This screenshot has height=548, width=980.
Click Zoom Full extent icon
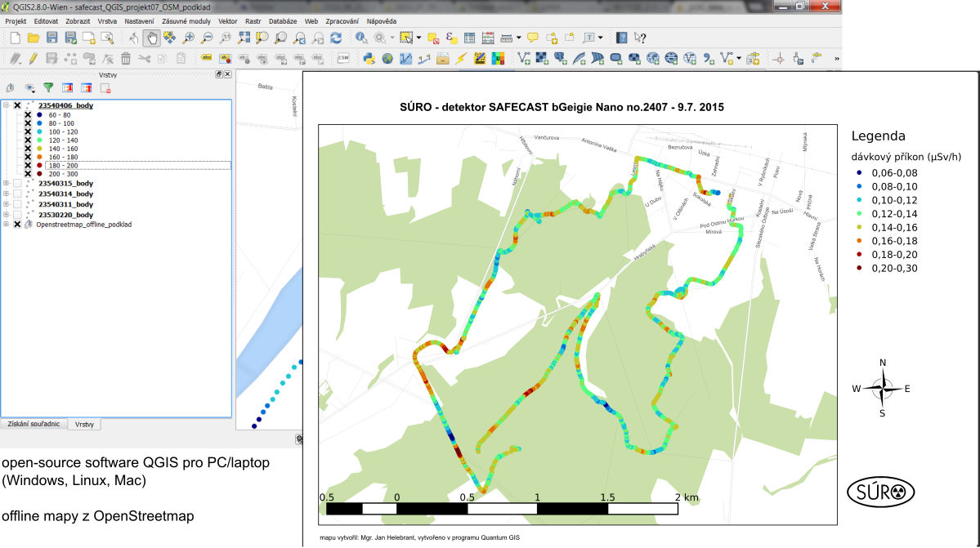coord(244,38)
